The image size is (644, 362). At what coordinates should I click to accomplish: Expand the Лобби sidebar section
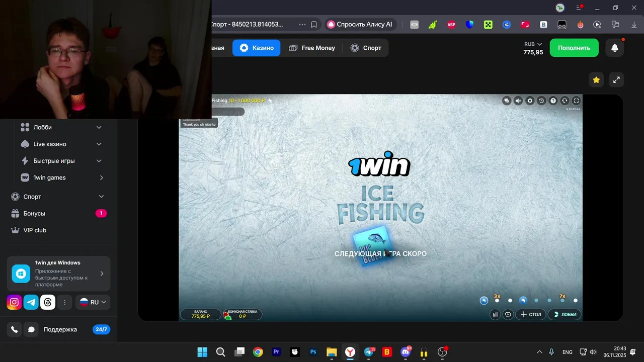coord(61,127)
